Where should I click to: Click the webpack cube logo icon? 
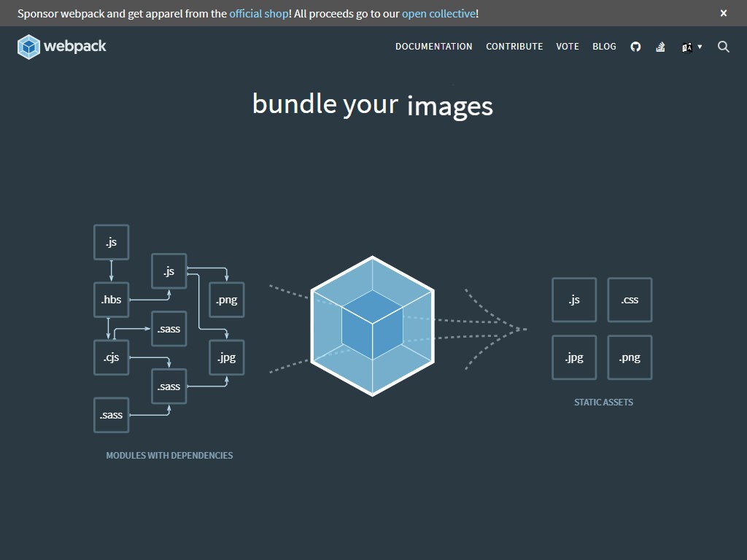(28, 47)
